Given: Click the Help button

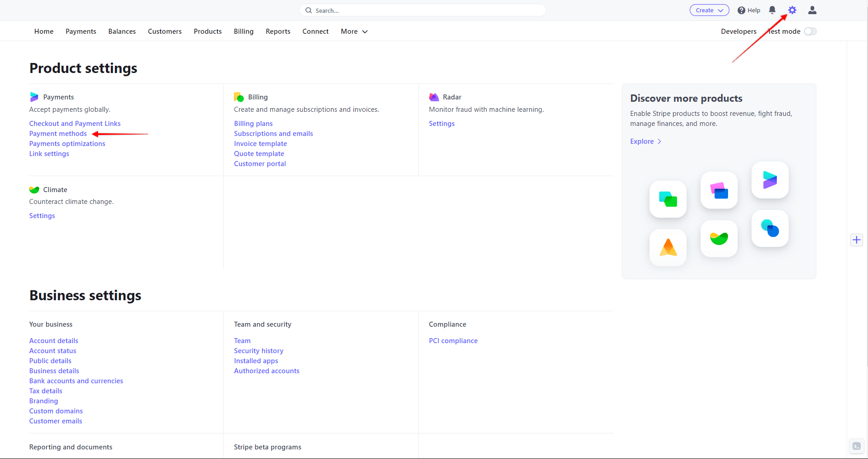Looking at the screenshot, I should pos(749,10).
